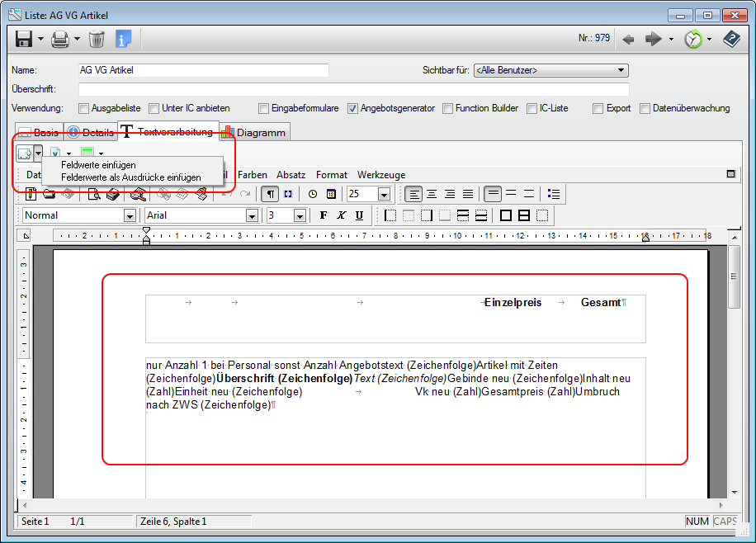The height and width of the screenshot is (543, 756).
Task: Open the Arial font family dropdown
Action: pos(251,215)
